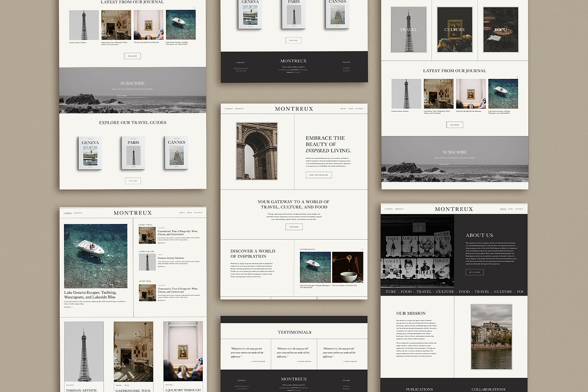The height and width of the screenshot is (392, 588).
Task: Select the underlined Journal link in the header
Action: pos(67,213)
